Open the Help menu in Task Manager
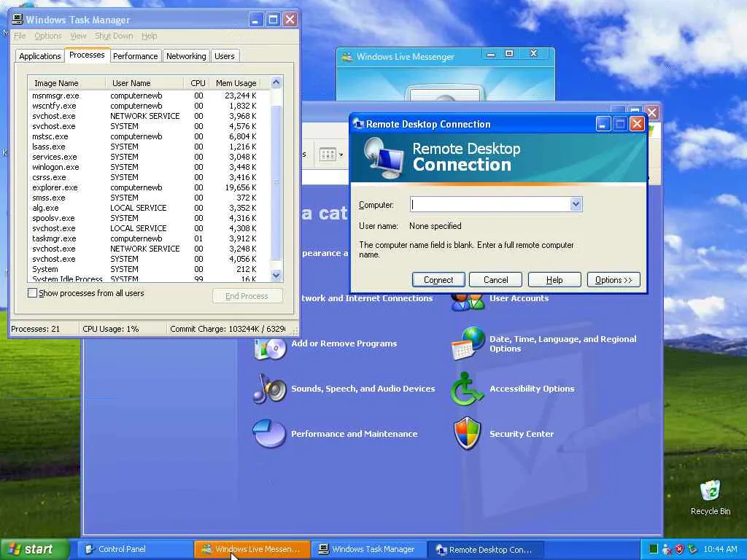 (149, 36)
